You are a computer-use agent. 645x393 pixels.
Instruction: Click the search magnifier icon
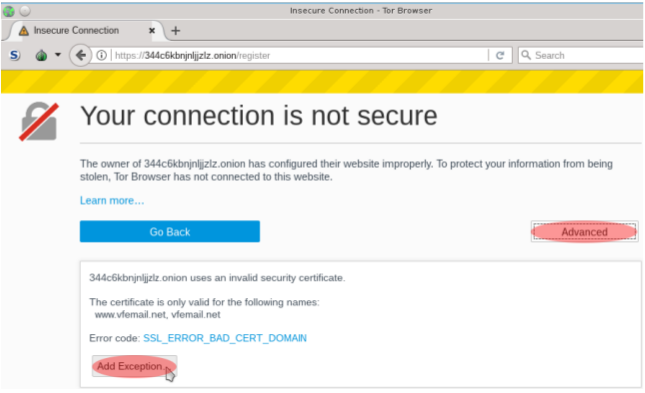click(x=526, y=55)
